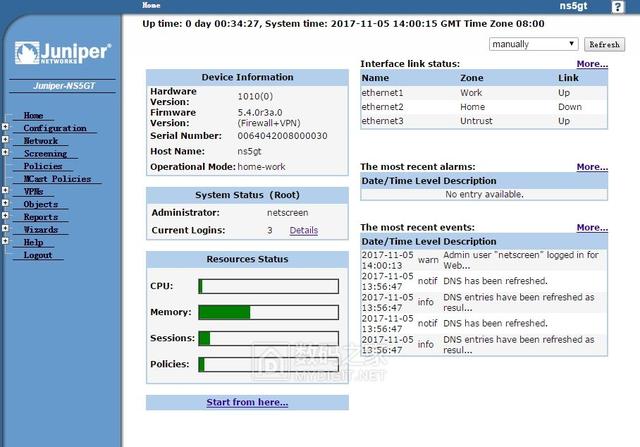Open Configuration section in sidebar
The width and height of the screenshot is (640, 447).
55,128
